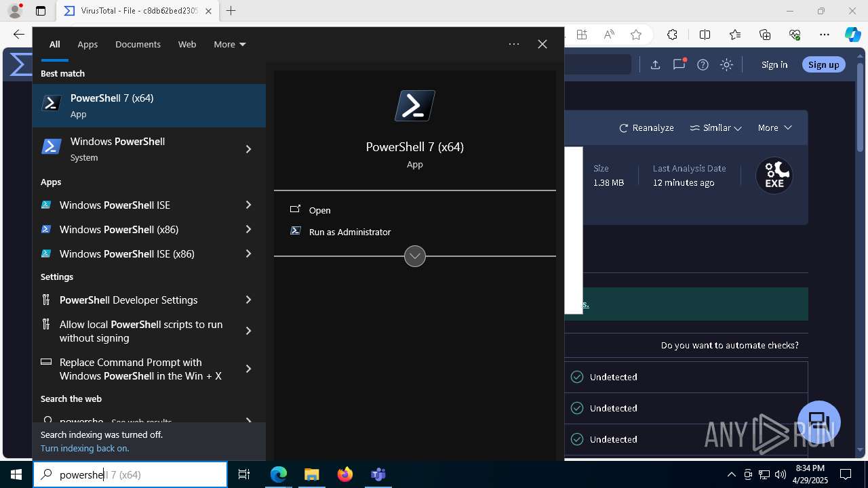Open the notification center
This screenshot has height=488, width=868.
(846, 474)
